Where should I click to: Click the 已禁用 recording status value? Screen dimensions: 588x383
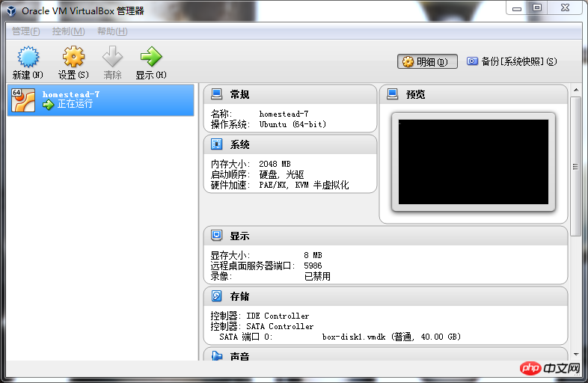(317, 277)
